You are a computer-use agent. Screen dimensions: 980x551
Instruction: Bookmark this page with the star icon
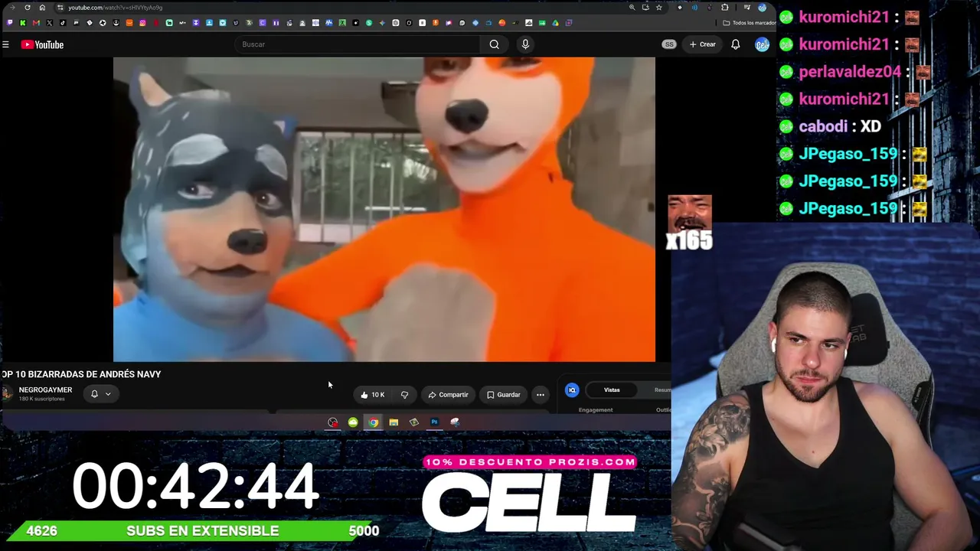pos(658,8)
